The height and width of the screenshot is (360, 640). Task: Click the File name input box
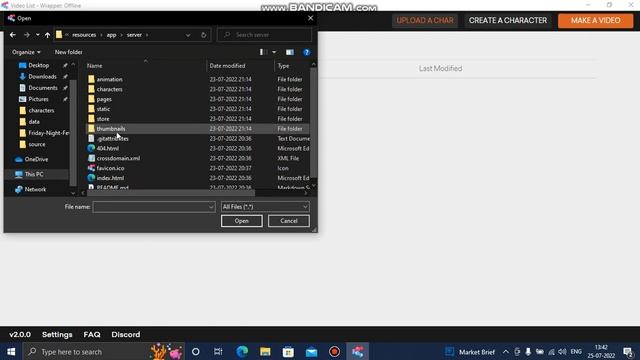tap(150, 207)
